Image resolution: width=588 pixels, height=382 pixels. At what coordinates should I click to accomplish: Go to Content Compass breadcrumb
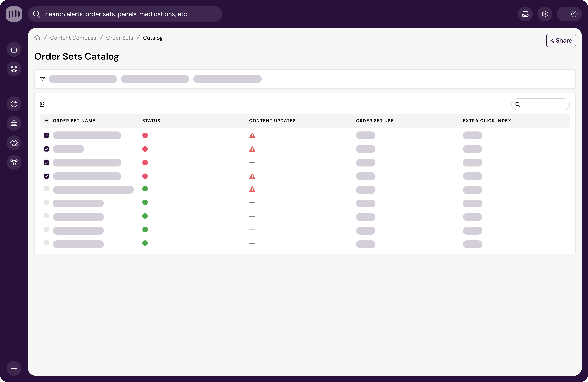coord(73,38)
